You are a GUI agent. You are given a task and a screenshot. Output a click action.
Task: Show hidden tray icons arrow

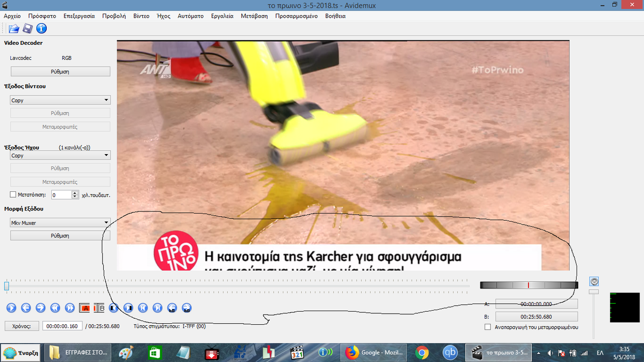pos(538,353)
